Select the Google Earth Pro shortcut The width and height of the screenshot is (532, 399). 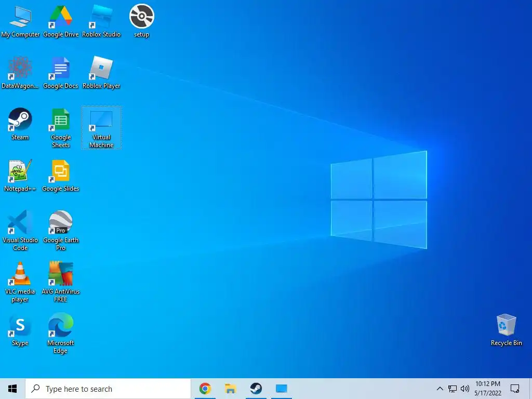(x=61, y=231)
